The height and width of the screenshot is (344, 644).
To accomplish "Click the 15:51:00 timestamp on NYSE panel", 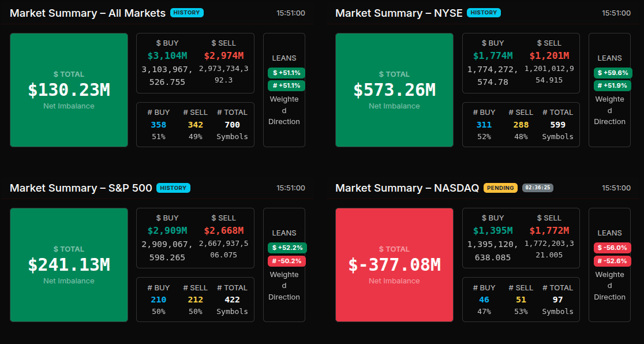I will (x=616, y=13).
